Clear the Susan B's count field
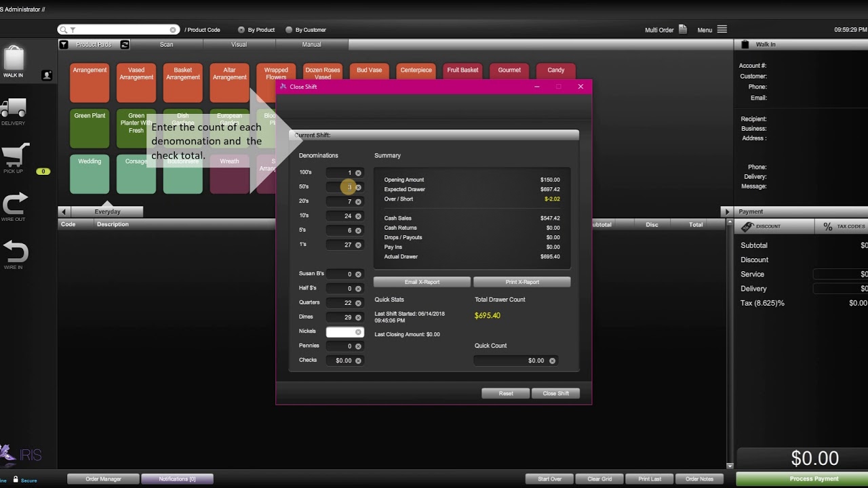The height and width of the screenshot is (488, 868). point(358,274)
